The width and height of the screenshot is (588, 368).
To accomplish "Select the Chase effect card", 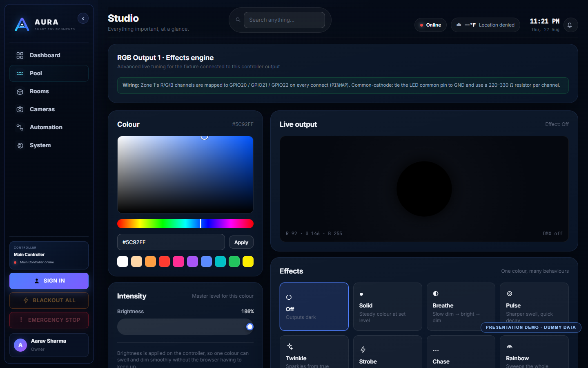I will (x=461, y=352).
